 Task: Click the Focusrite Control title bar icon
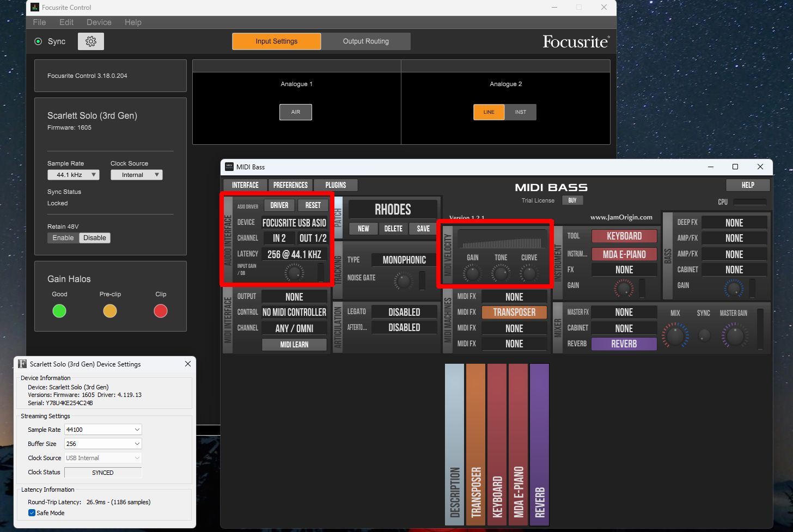35,7
